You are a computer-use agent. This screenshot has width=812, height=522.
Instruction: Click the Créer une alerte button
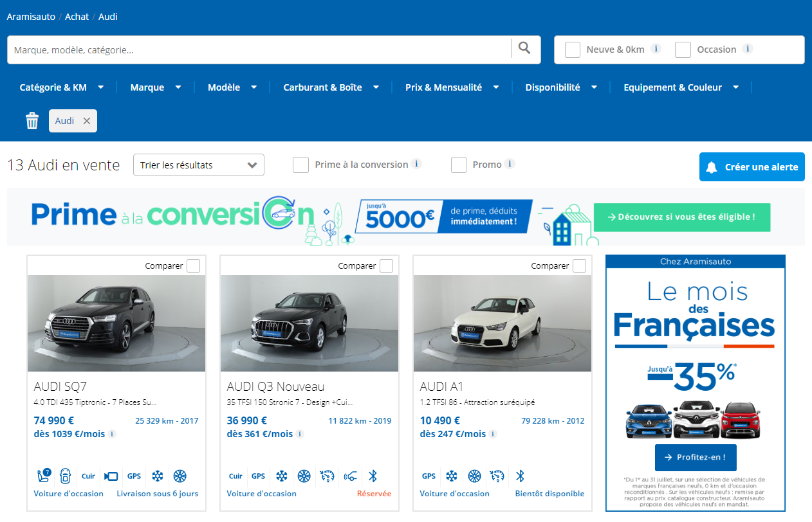click(x=752, y=167)
